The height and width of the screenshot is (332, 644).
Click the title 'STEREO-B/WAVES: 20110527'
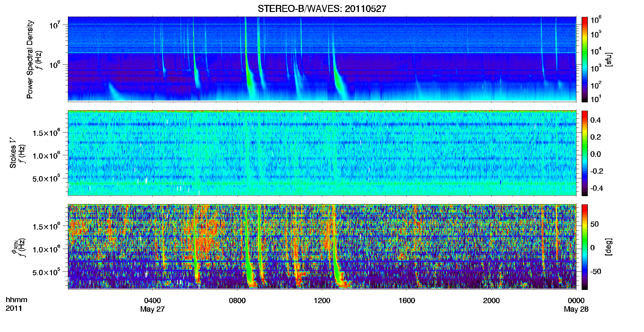(x=322, y=9)
